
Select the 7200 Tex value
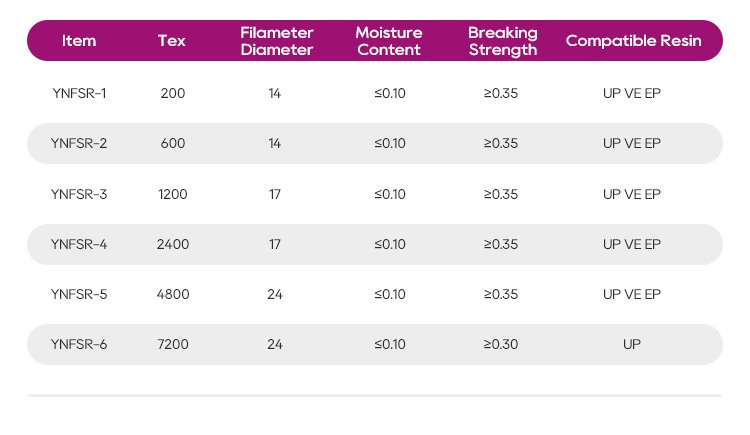click(173, 344)
